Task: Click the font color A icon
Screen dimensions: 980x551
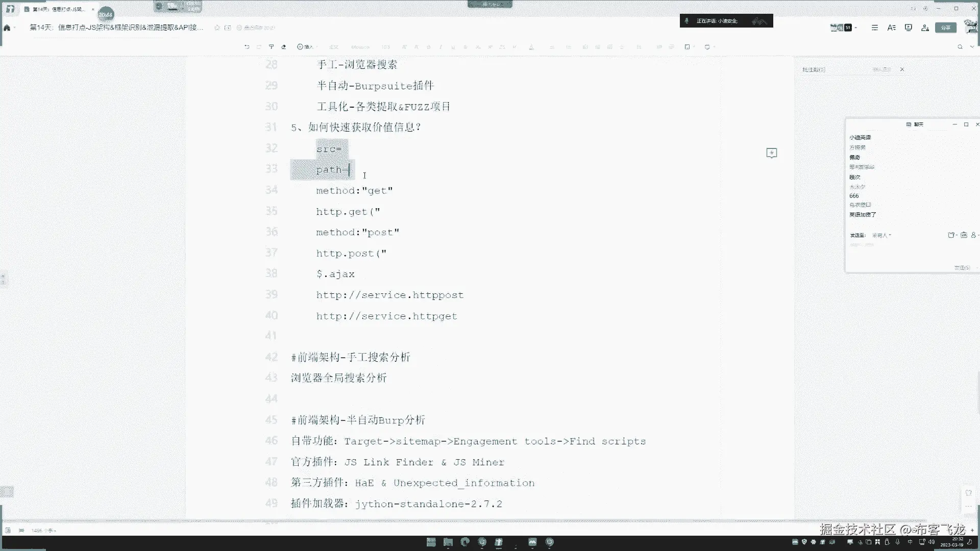Action: click(531, 47)
